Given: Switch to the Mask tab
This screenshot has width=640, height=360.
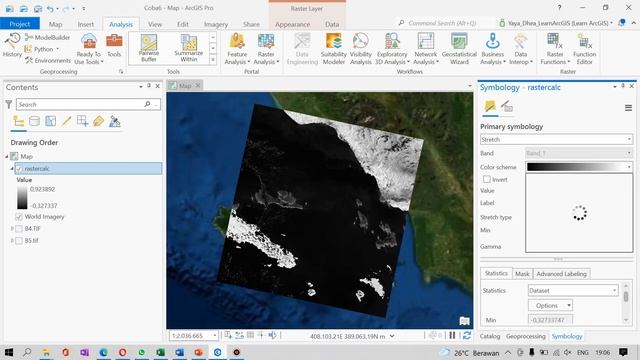Looking at the screenshot, I should 522,274.
